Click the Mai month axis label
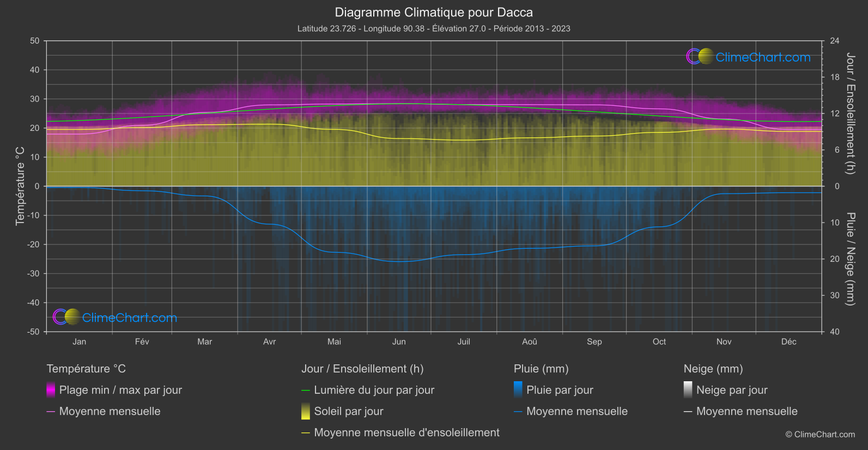The width and height of the screenshot is (868, 450). coord(335,341)
